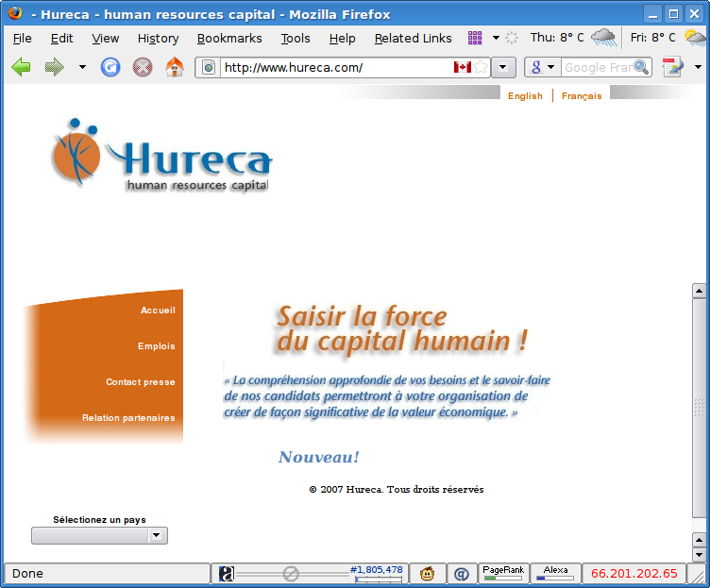Click the purple grid icon in menu bar

[475, 38]
